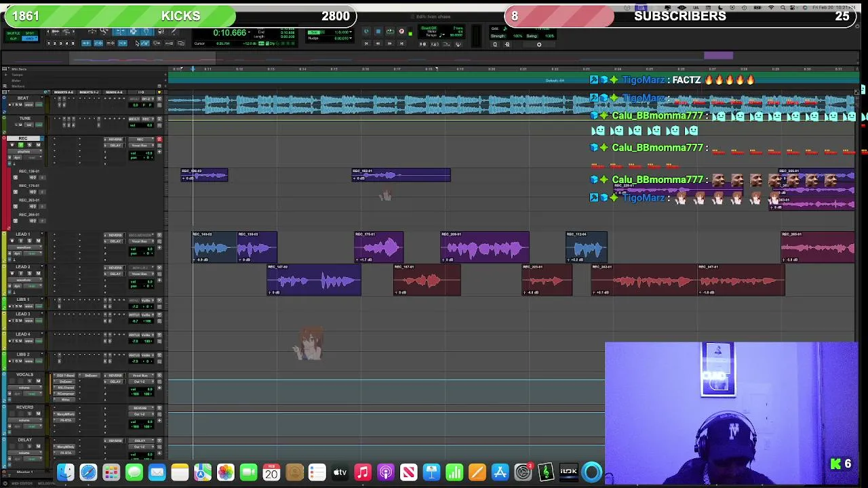Viewport: 868px width, 488px height.
Task: Click the INSERTS A-E column header
Action: tap(64, 92)
